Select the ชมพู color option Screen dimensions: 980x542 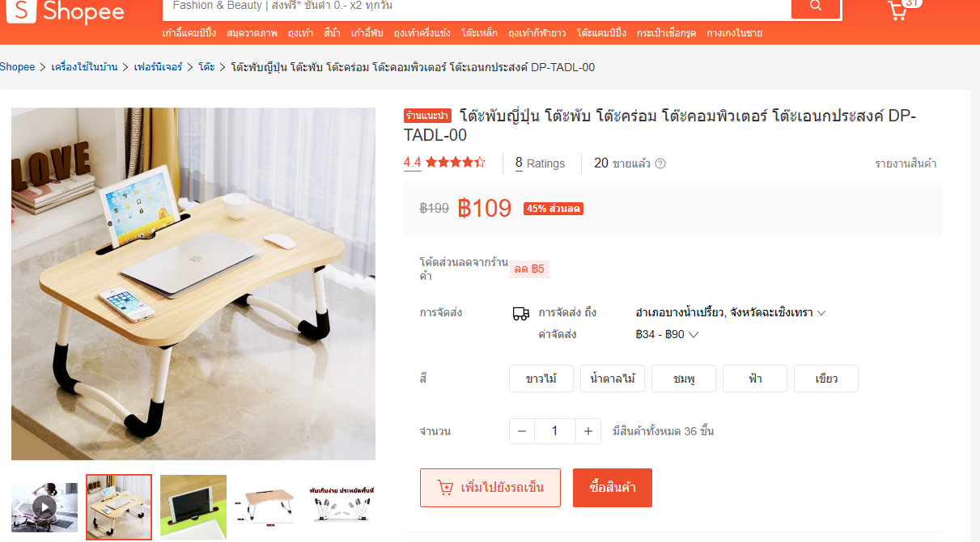[684, 379]
